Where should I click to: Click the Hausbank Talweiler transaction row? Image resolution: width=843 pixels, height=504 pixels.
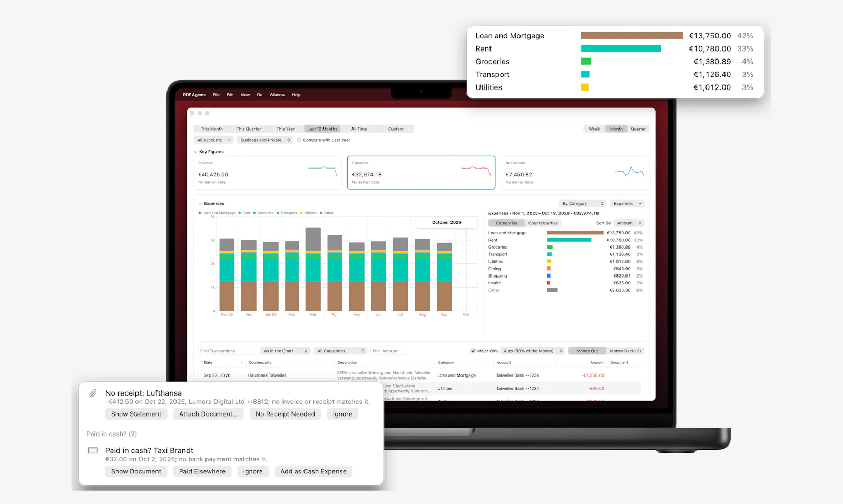point(421,375)
